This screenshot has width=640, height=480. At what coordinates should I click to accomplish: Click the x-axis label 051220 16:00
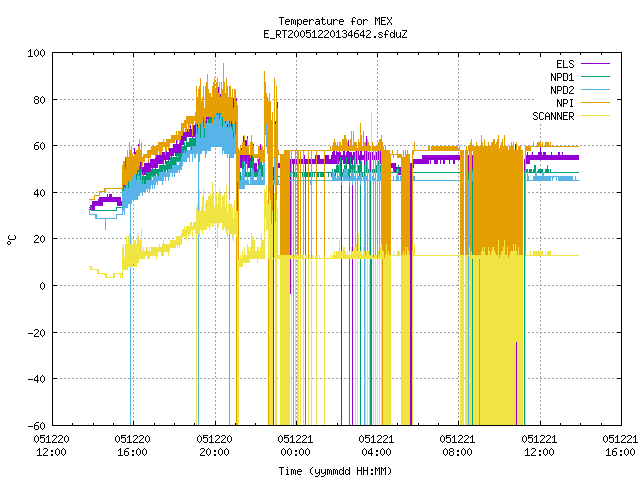point(133,446)
